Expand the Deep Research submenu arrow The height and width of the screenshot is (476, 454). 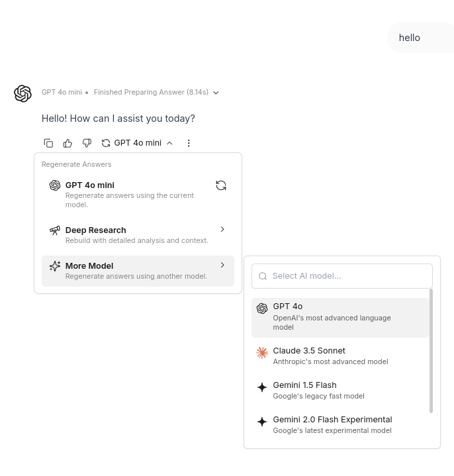coord(222,229)
